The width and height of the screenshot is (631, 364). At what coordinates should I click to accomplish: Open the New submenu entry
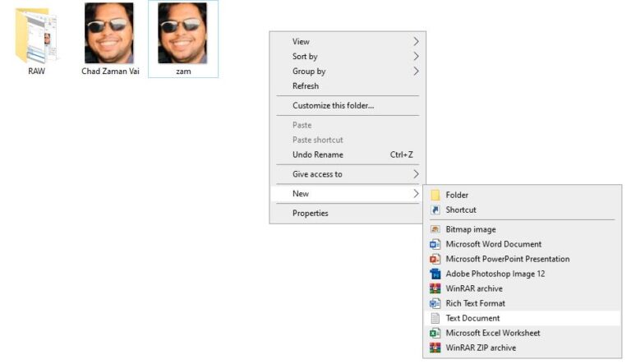tap(348, 194)
